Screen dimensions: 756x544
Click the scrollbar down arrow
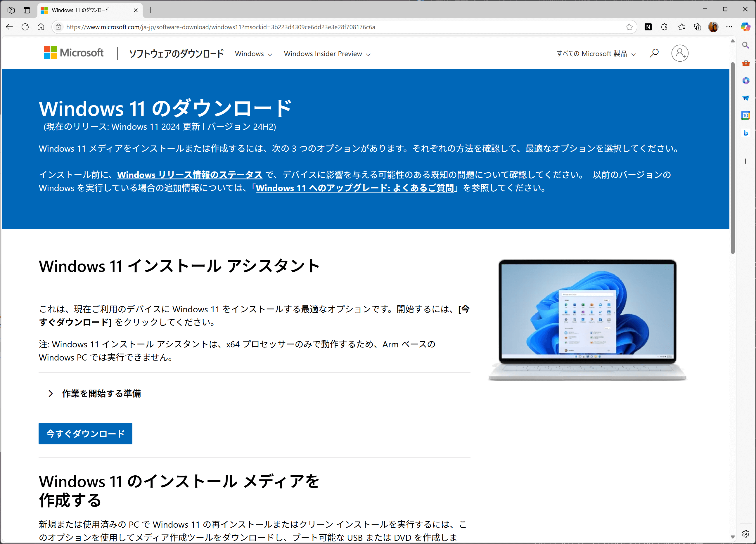point(732,537)
